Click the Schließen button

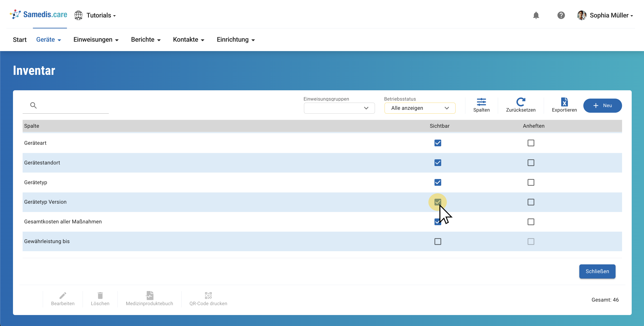pos(597,271)
